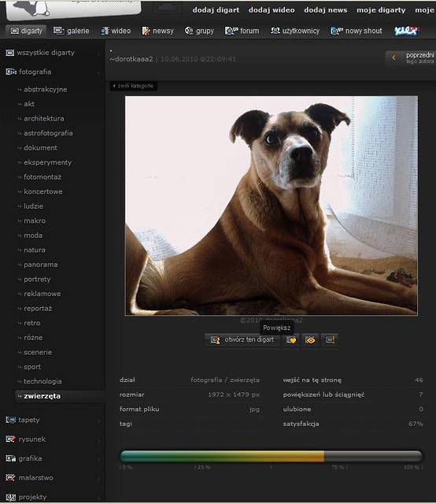Viewport: 436px width, 504px height.
Task: Click the wideo film icon
Action: [105, 31]
